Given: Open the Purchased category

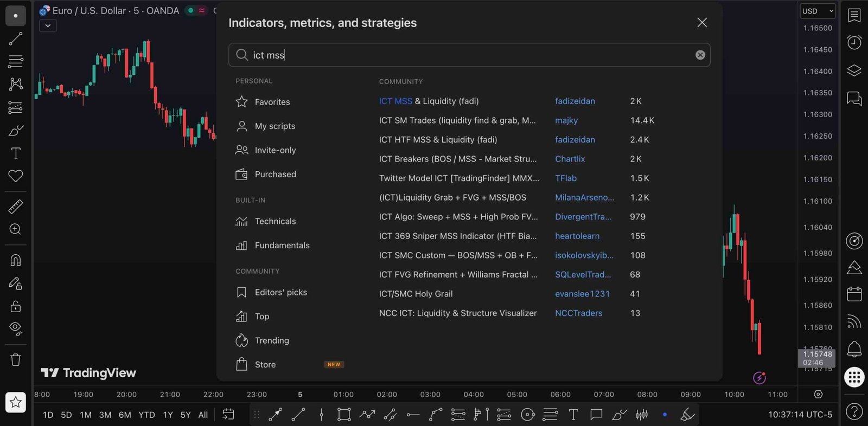Looking at the screenshot, I should click(x=266, y=174).
